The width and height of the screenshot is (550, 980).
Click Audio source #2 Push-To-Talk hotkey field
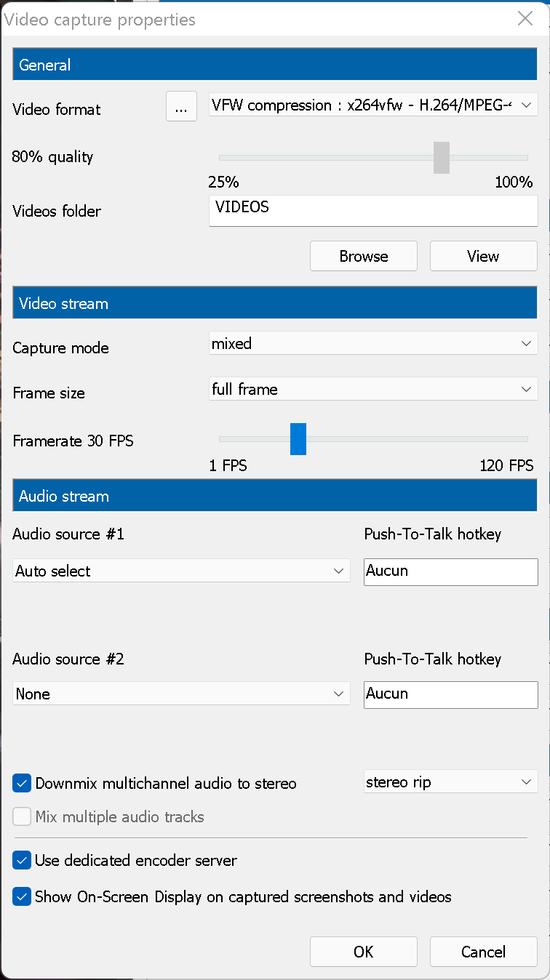pyautogui.click(x=450, y=694)
